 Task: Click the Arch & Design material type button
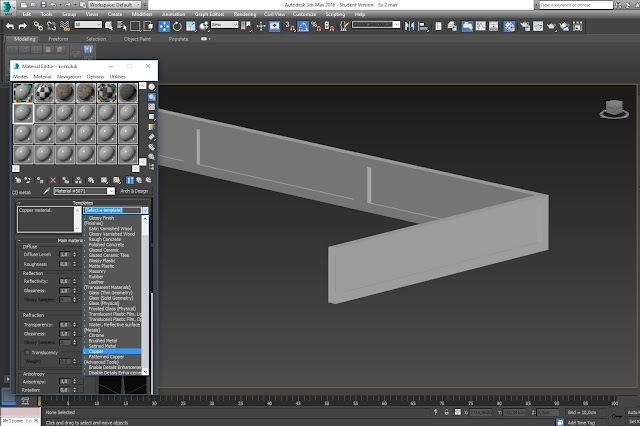pyautogui.click(x=135, y=190)
